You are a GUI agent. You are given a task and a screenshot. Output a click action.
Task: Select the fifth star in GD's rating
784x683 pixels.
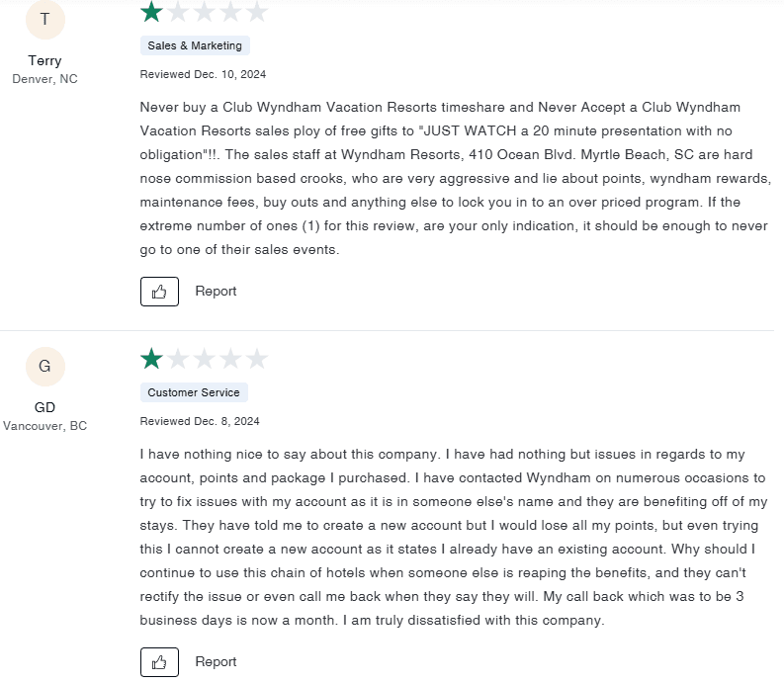[x=256, y=358]
